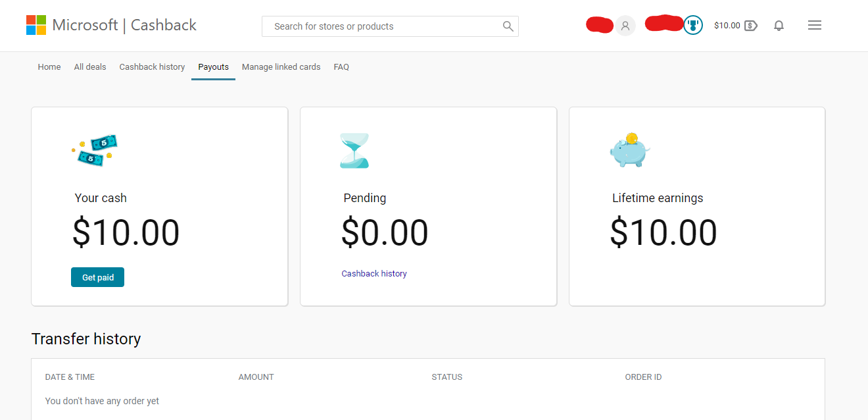The image size is (868, 420).
Task: Click the rewards trophy badge icon
Action: [693, 26]
